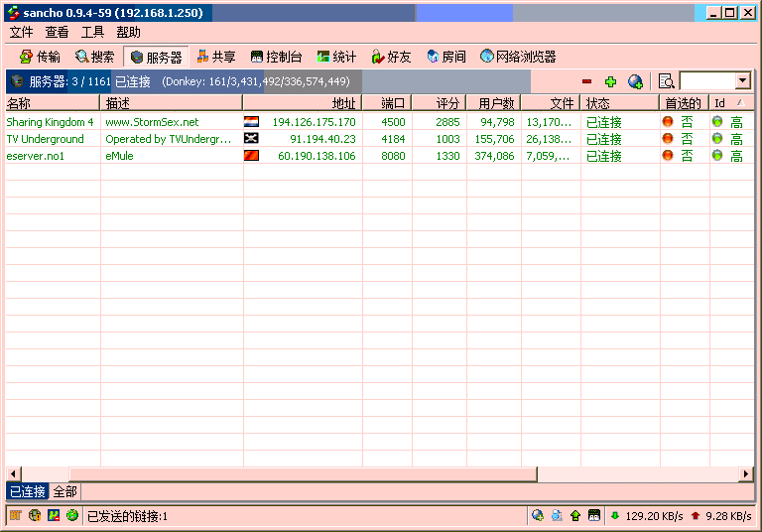Sort by the 描述 column header

tap(171, 103)
